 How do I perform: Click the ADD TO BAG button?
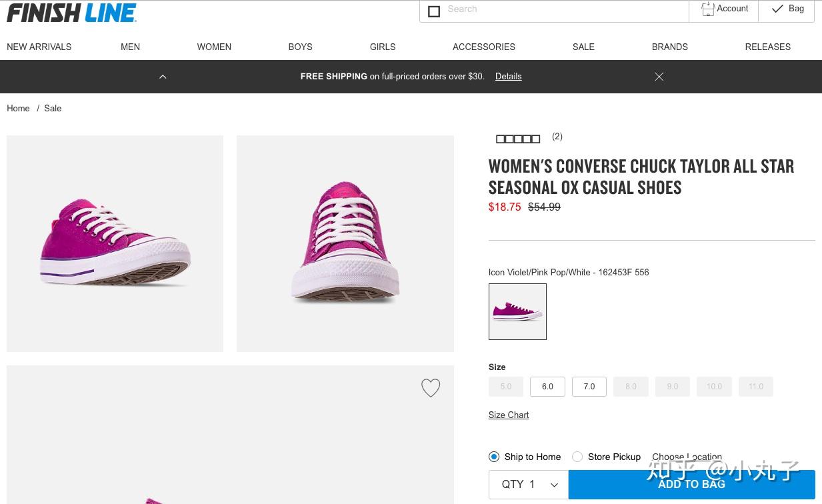pyautogui.click(x=691, y=485)
